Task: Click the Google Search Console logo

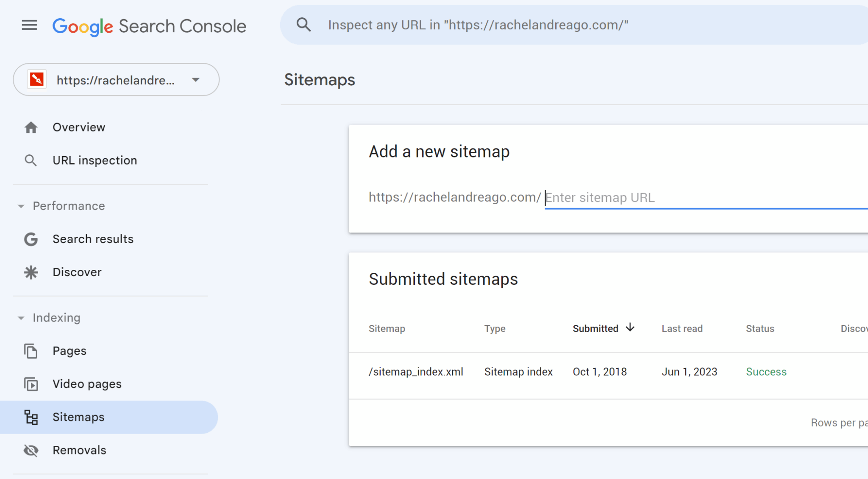Action: [149, 26]
